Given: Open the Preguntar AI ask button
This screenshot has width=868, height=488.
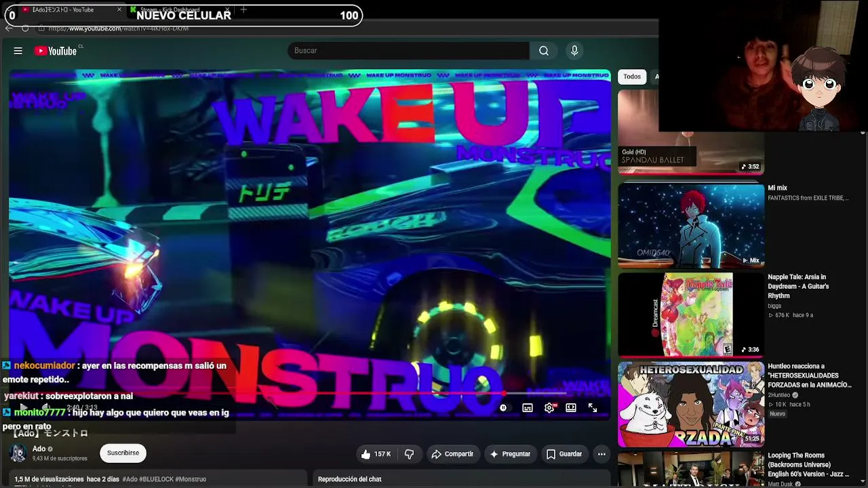Looking at the screenshot, I should coord(510,454).
